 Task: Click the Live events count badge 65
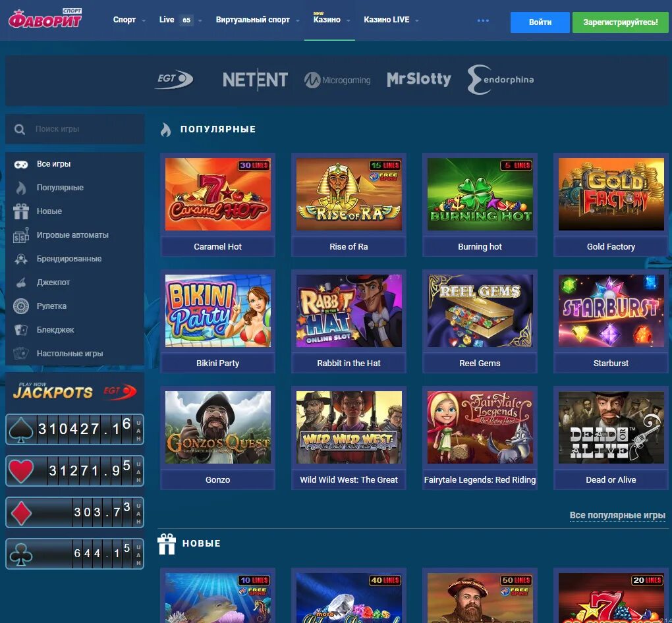coord(186,20)
